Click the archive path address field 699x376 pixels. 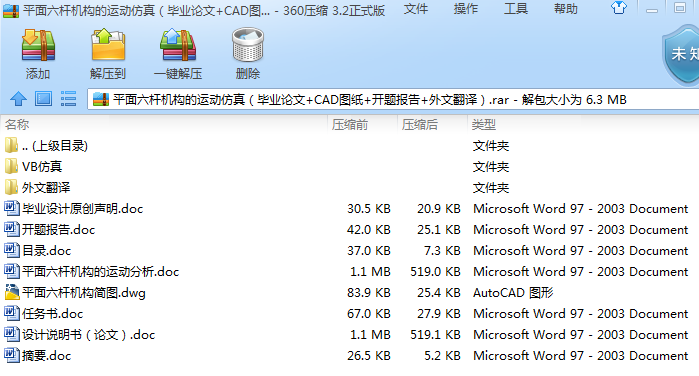coord(393,99)
